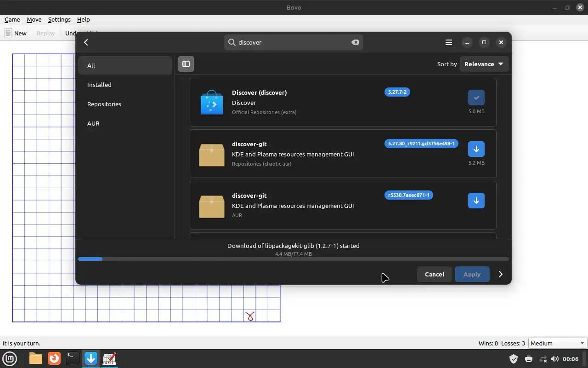This screenshot has width=588, height=368.
Task: Click version badge 5.27.80_r9211.gd3756e498-1
Action: click(x=421, y=144)
